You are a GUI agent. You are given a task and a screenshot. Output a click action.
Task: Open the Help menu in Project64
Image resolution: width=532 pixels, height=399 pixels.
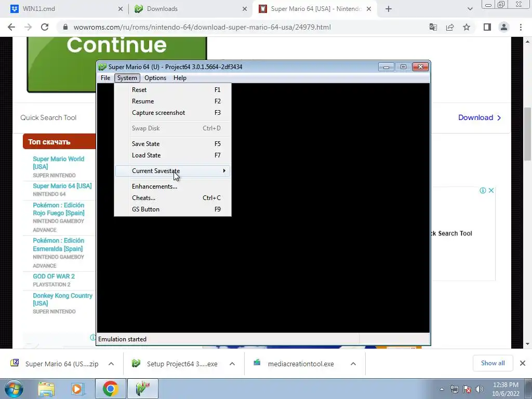coord(180,78)
